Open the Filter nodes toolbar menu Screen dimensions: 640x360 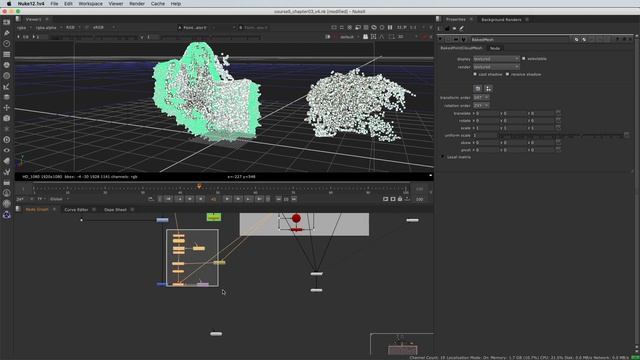[x=7, y=76]
